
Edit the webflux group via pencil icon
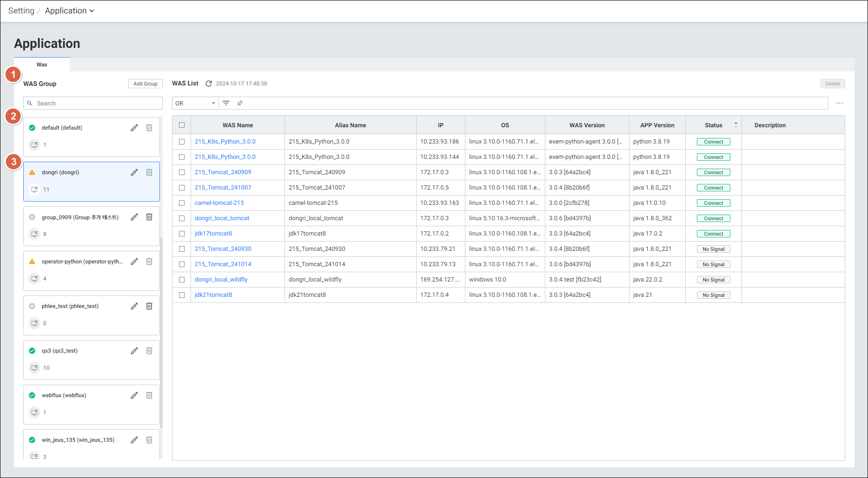coord(134,395)
